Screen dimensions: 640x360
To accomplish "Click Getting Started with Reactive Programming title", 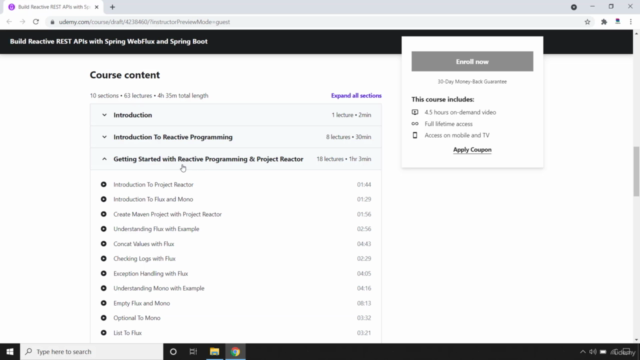I will click(x=208, y=159).
